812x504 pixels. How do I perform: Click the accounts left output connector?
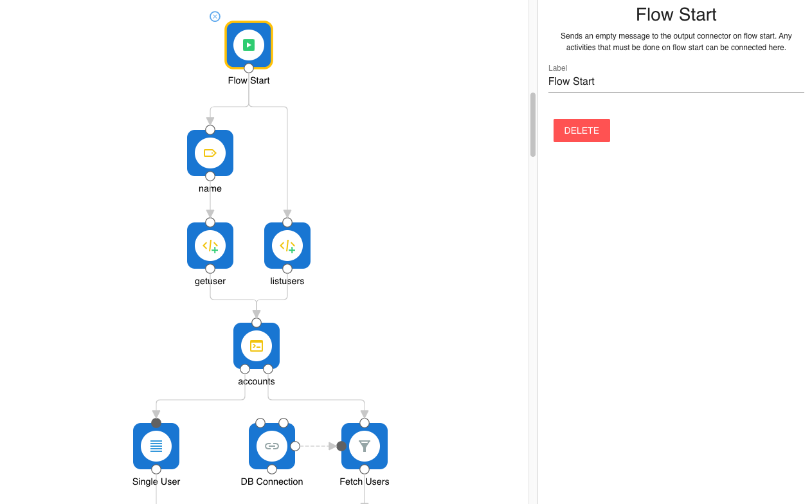[x=245, y=369]
